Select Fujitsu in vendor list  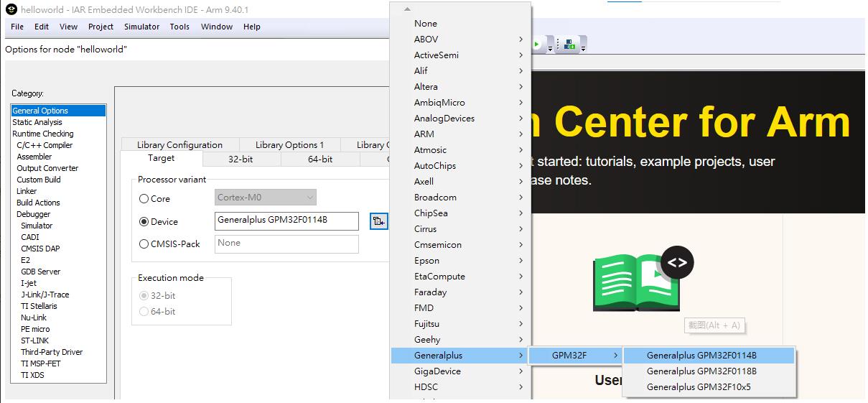point(461,324)
